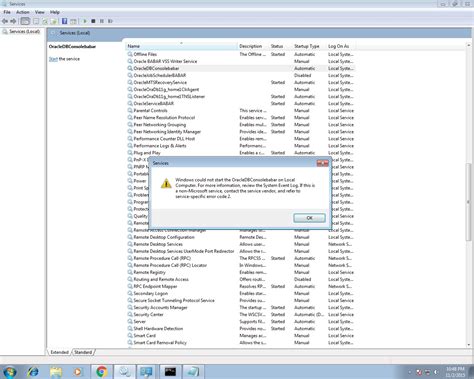Viewport: 474px width, 379px height.
Task: Select the OracleMTSRecoveryService row
Action: click(241, 82)
